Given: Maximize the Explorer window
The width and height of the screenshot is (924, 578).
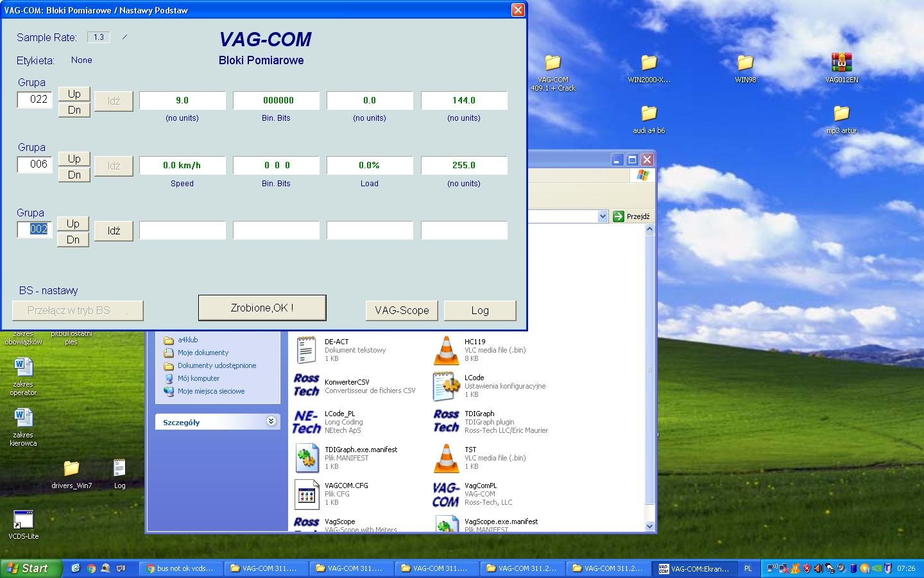Looking at the screenshot, I should click(x=632, y=159).
